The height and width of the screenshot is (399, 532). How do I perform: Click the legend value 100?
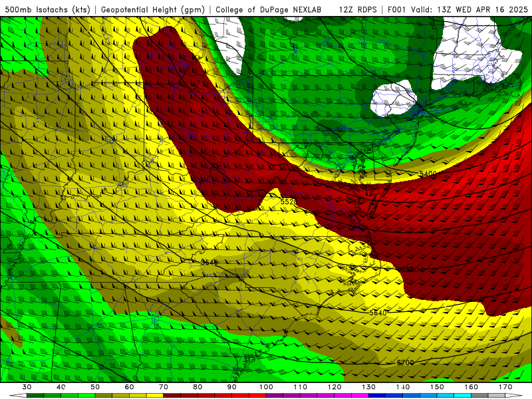click(266, 387)
